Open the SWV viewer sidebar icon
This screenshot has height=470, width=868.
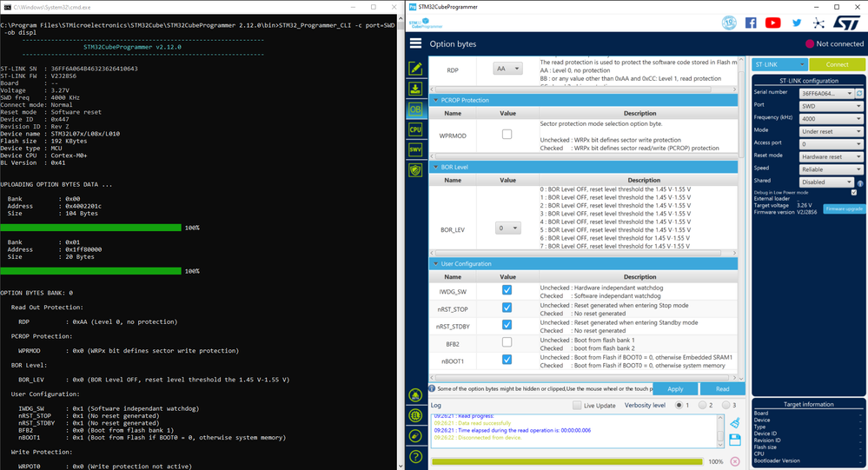415,149
